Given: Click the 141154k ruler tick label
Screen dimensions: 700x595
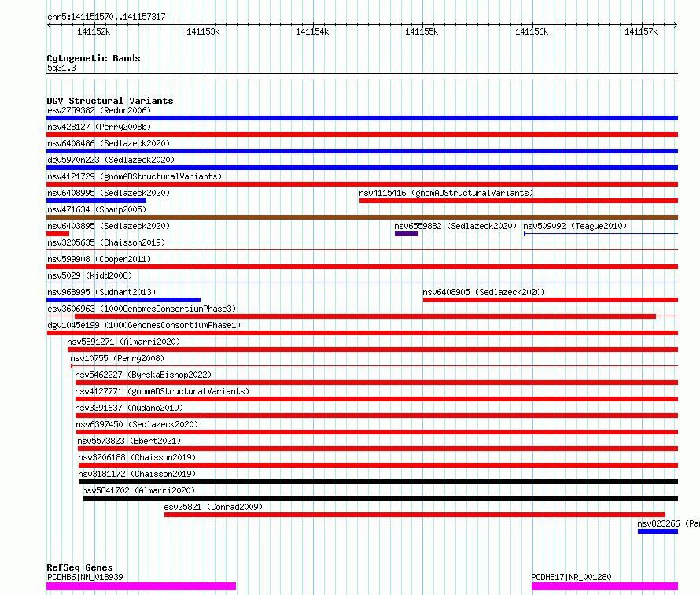Looking at the screenshot, I should [x=312, y=31].
